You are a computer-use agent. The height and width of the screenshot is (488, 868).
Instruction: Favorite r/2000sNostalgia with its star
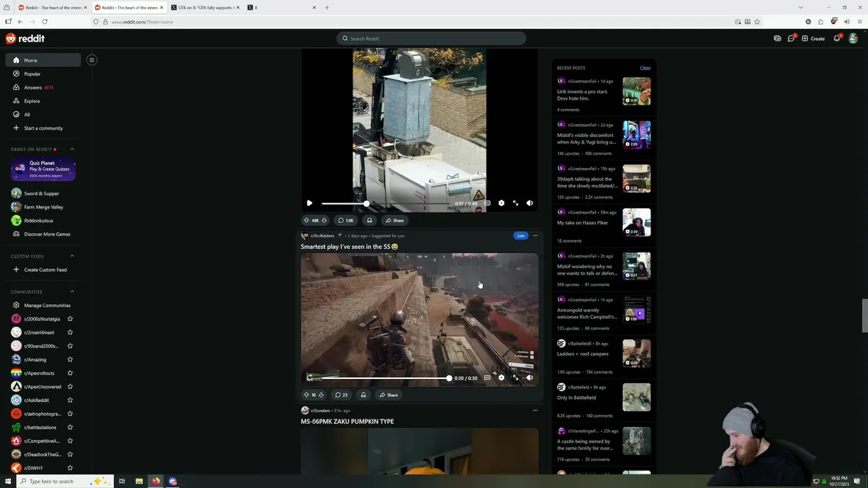70,319
